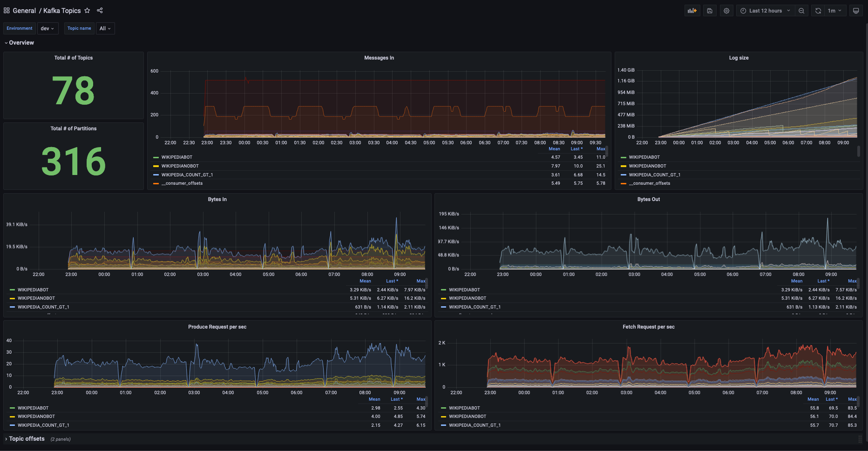Viewport: 868px width, 451px height.
Task: Click the Messages In legend scrollbar
Action: (607, 152)
